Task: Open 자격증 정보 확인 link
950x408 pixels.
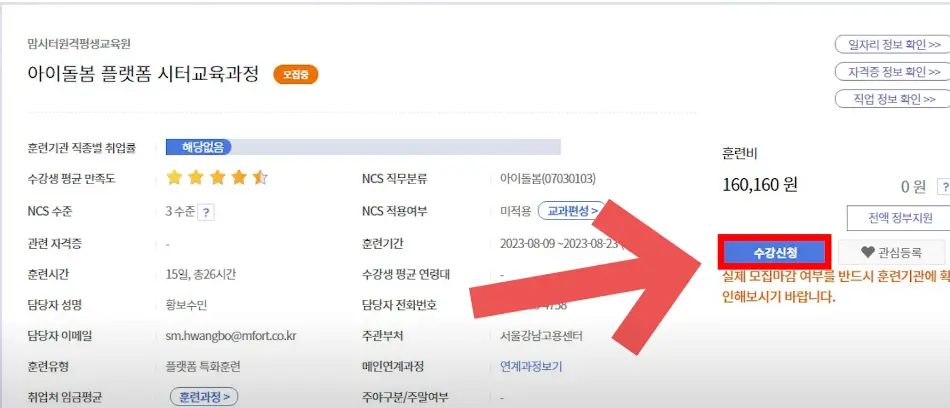Action: [892, 72]
